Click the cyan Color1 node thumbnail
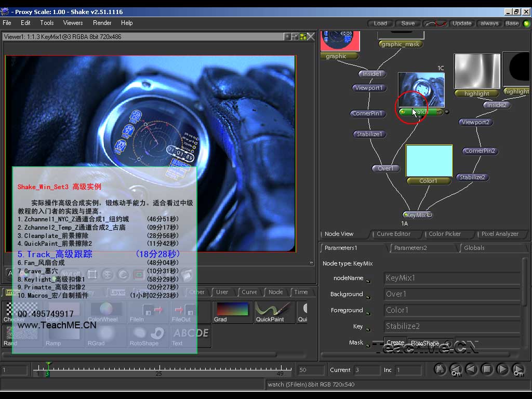Image resolution: width=532 pixels, height=399 pixels. pyautogui.click(x=429, y=161)
